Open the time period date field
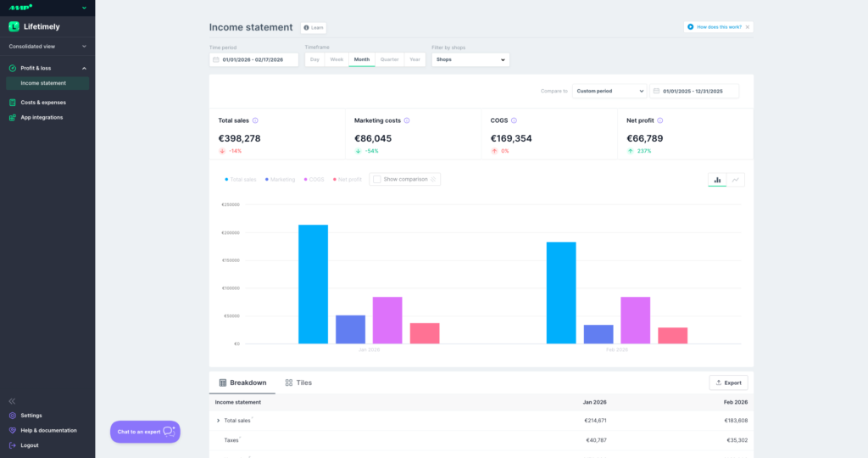The width and height of the screenshot is (868, 458). 254,60
